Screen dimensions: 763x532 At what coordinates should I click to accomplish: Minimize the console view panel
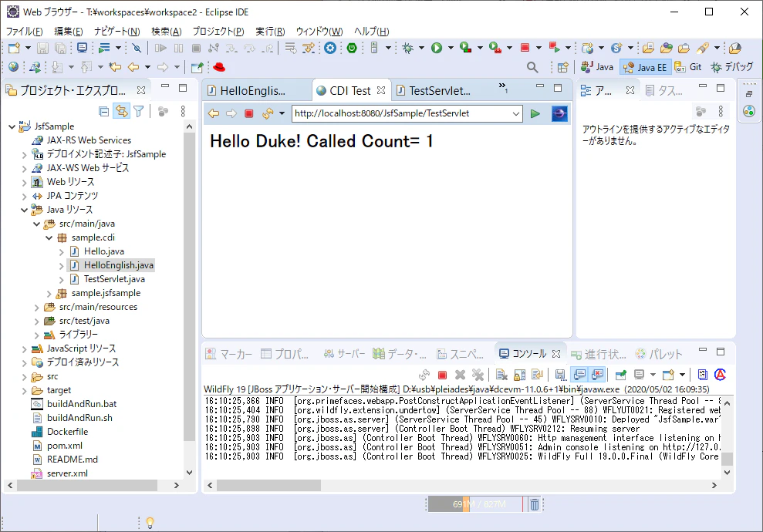pos(703,351)
